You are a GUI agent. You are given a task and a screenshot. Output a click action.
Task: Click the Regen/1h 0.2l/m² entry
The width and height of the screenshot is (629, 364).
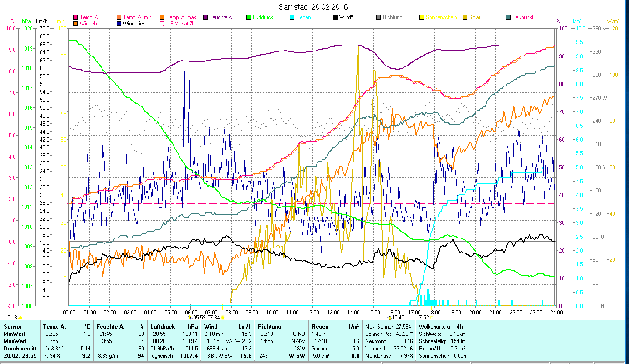click(442, 348)
